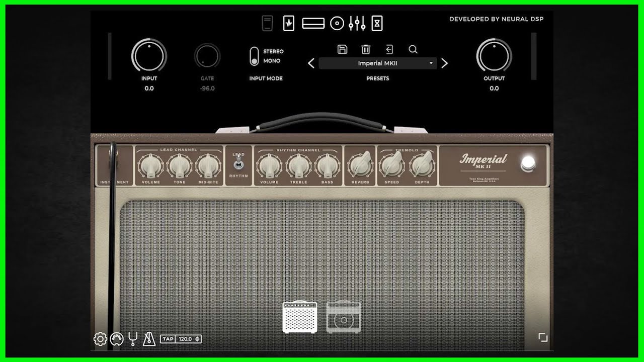
Task: Click the BASS knob
Action: tap(327, 165)
